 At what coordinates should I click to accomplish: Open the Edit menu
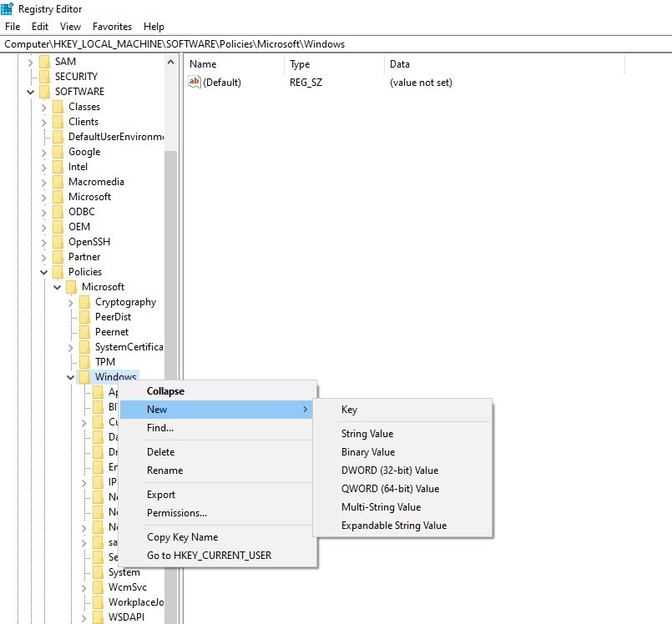(40, 27)
